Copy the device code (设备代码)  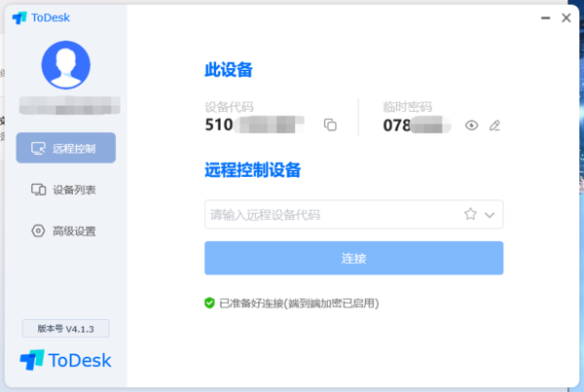330,125
